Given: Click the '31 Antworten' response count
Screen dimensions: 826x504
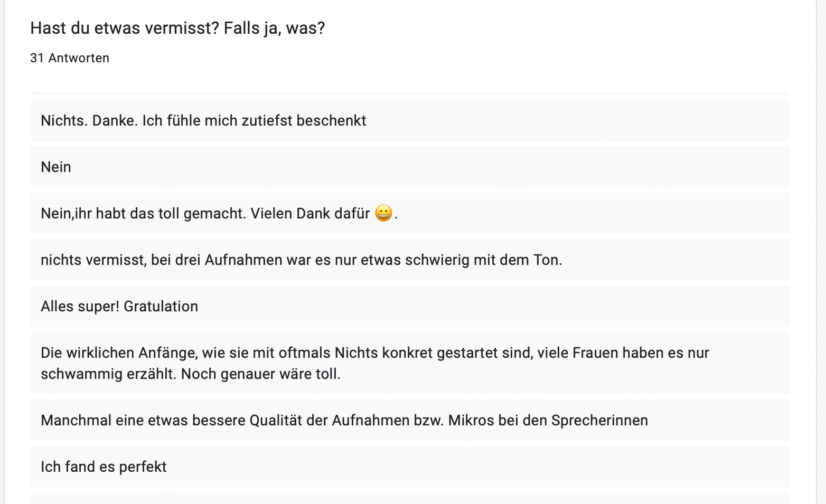Looking at the screenshot, I should pyautogui.click(x=70, y=58).
